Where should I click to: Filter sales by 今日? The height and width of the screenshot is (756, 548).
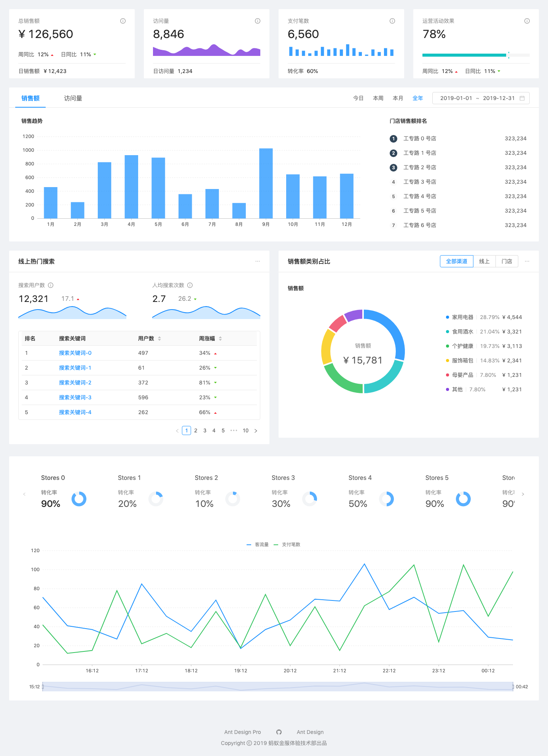[358, 98]
